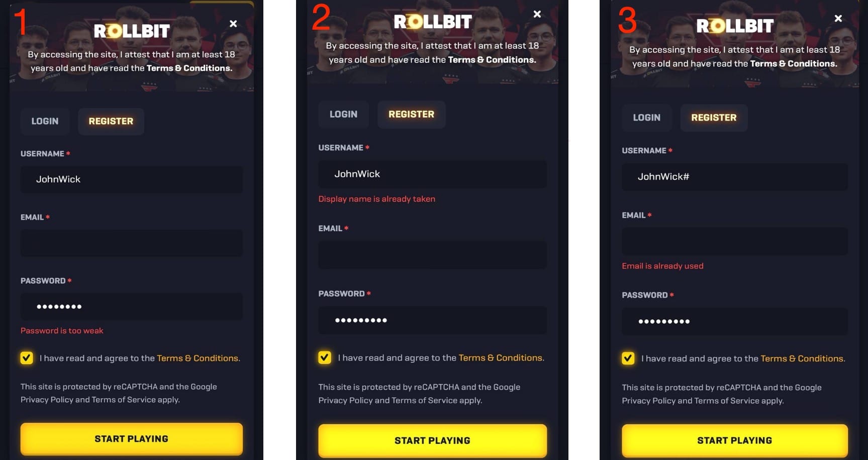
Task: Click START PLAYING button in panel 1
Action: pyautogui.click(x=132, y=439)
